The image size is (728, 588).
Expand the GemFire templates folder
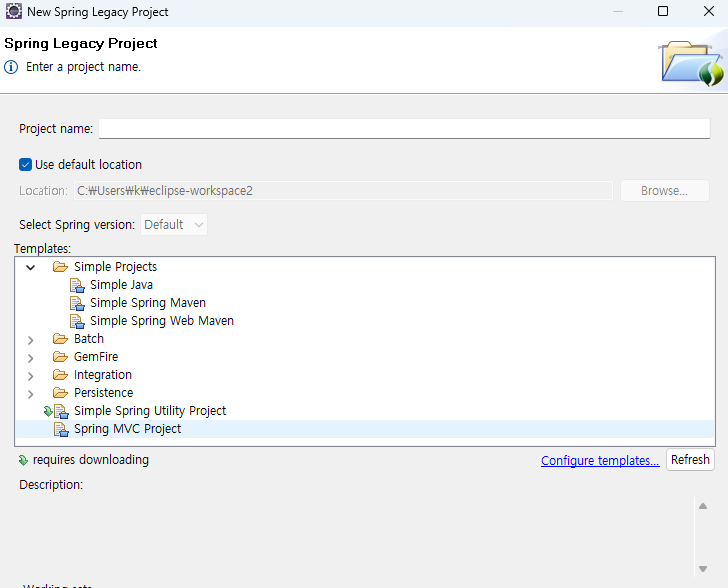31,358
